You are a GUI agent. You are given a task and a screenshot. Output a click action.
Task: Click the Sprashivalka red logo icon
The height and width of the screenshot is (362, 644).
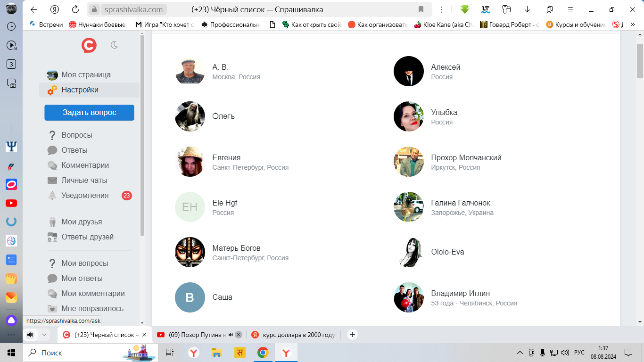point(89,45)
